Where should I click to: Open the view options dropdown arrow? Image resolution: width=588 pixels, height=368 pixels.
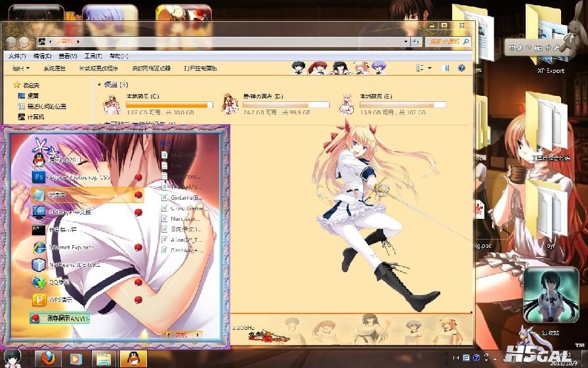430,68
